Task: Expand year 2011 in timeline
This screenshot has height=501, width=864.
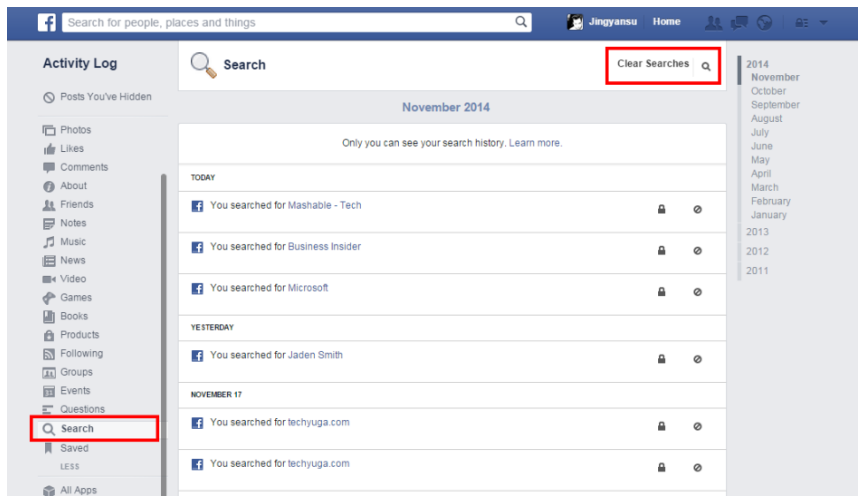Action: pos(757,271)
